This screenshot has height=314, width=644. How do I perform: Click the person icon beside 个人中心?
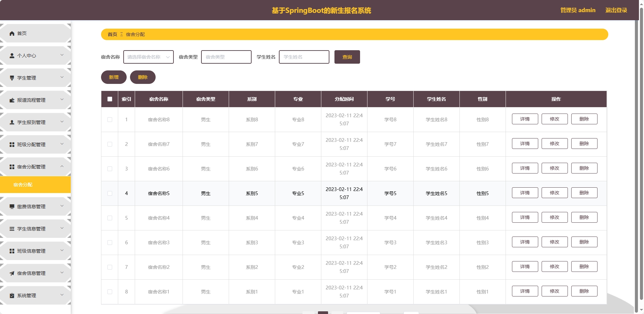pos(12,56)
